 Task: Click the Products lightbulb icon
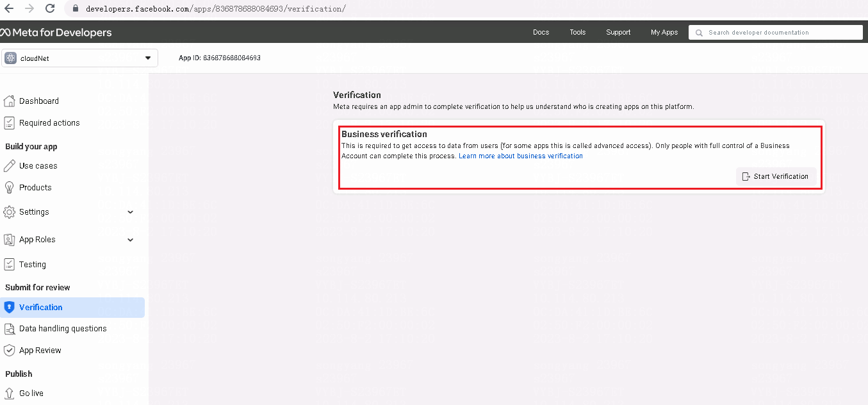pos(9,187)
